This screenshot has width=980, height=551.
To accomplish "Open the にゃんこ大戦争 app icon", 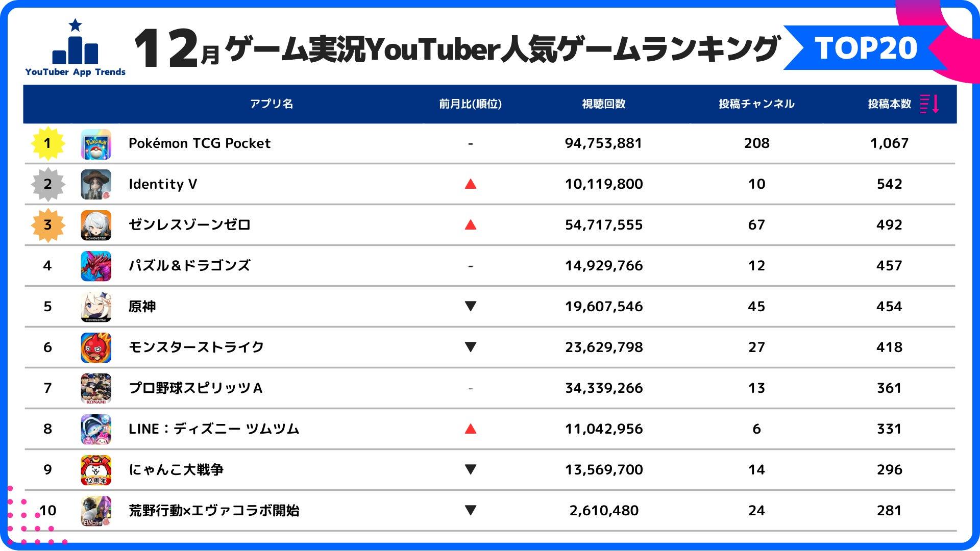I will coord(96,470).
